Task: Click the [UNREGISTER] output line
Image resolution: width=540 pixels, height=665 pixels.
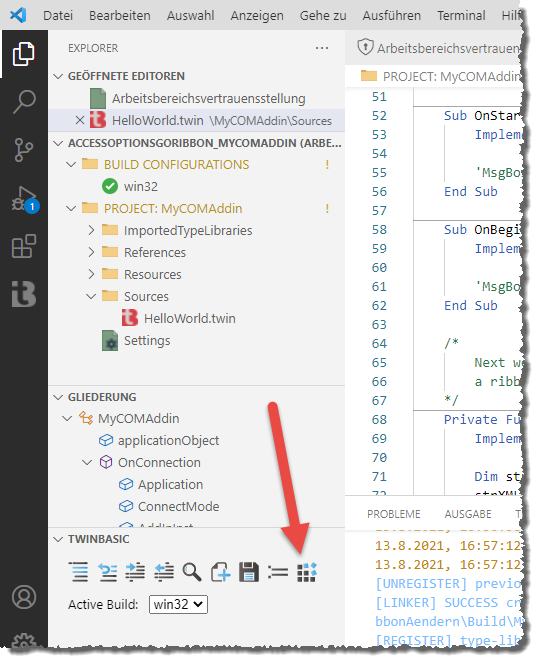Action: (x=448, y=584)
